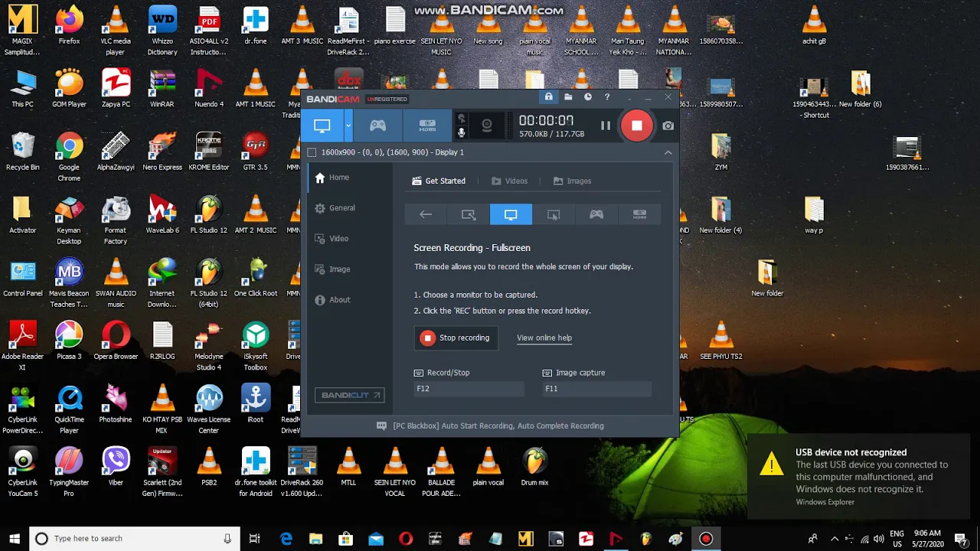The height and width of the screenshot is (551, 980).
Task: Select rectangle-on-screen mode icon in mode row
Action: point(469,215)
